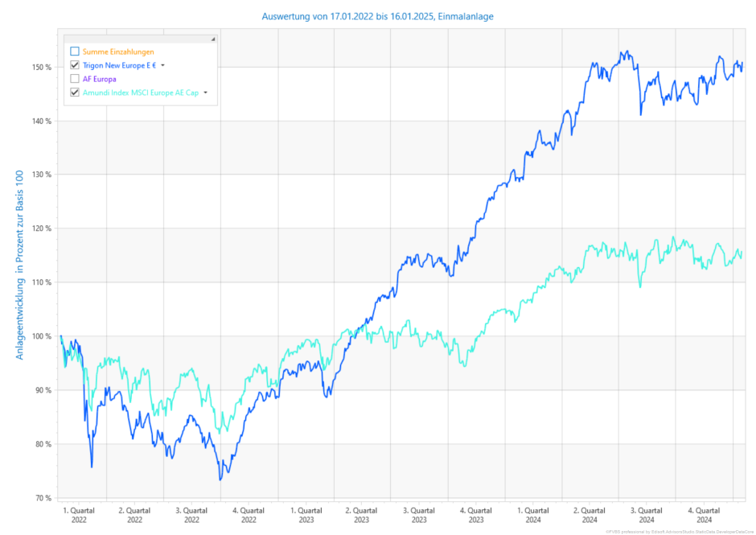
Task: Select the orange Summe Einzahlungen legend text
Action: [x=118, y=51]
